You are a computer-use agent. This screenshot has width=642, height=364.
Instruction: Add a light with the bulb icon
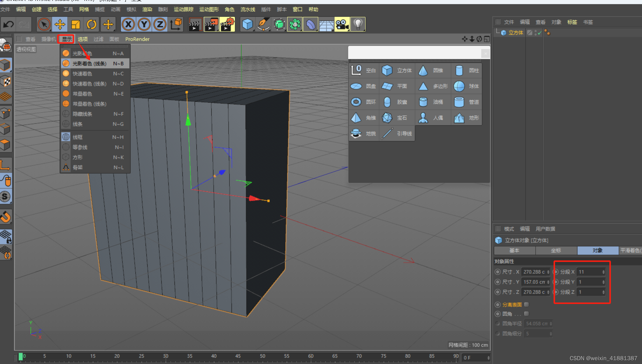358,25
